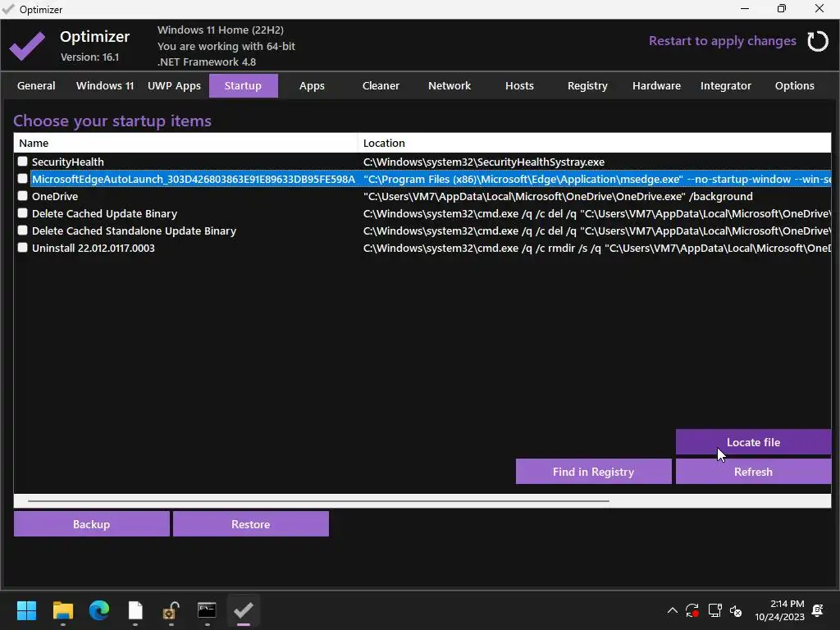This screenshot has height=630, width=840.
Task: Go to the Options tab
Action: (794, 85)
